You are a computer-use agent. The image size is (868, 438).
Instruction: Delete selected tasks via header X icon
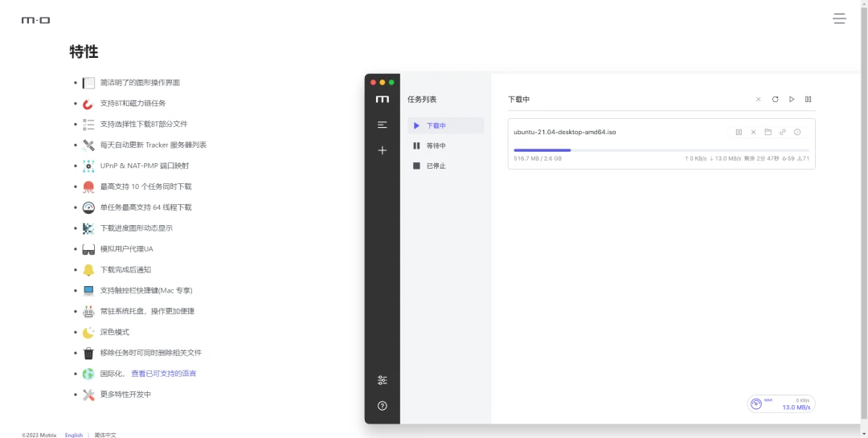(x=759, y=99)
